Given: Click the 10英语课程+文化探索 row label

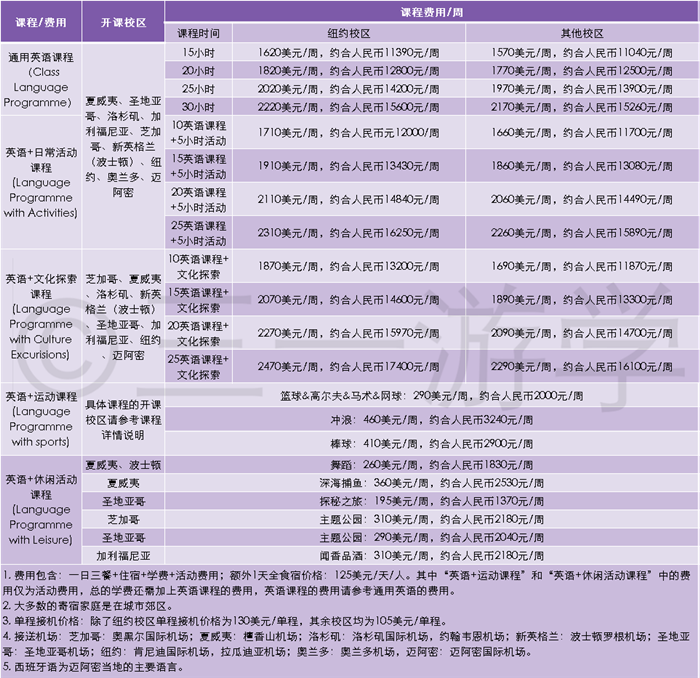Looking at the screenshot, I should 198,266.
